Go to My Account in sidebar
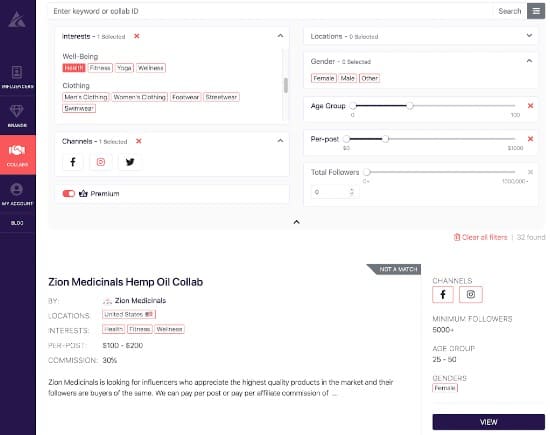 17,194
